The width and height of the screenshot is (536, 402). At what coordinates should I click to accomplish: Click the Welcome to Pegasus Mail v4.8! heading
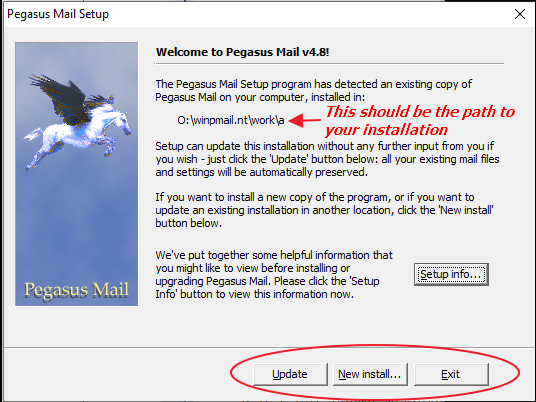(242, 52)
